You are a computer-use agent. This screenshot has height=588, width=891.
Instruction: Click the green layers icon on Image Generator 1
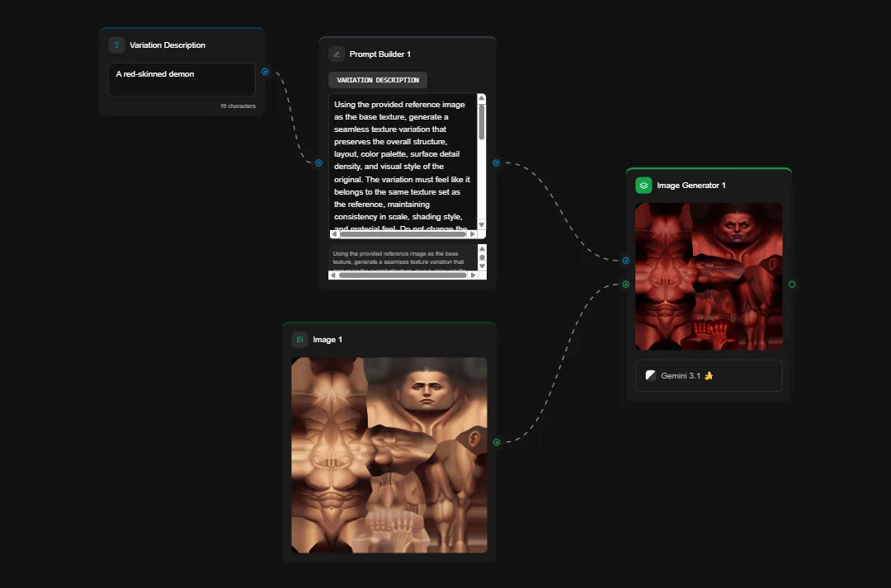click(643, 186)
